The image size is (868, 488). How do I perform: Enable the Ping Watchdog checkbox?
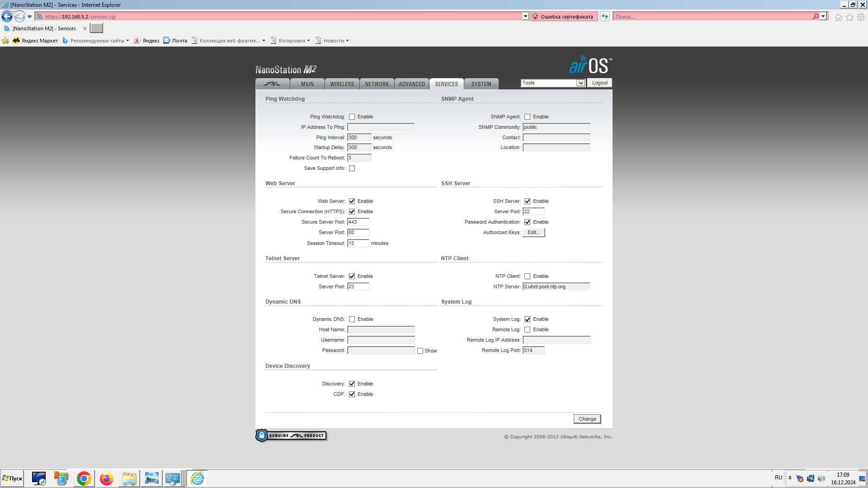[x=352, y=117]
